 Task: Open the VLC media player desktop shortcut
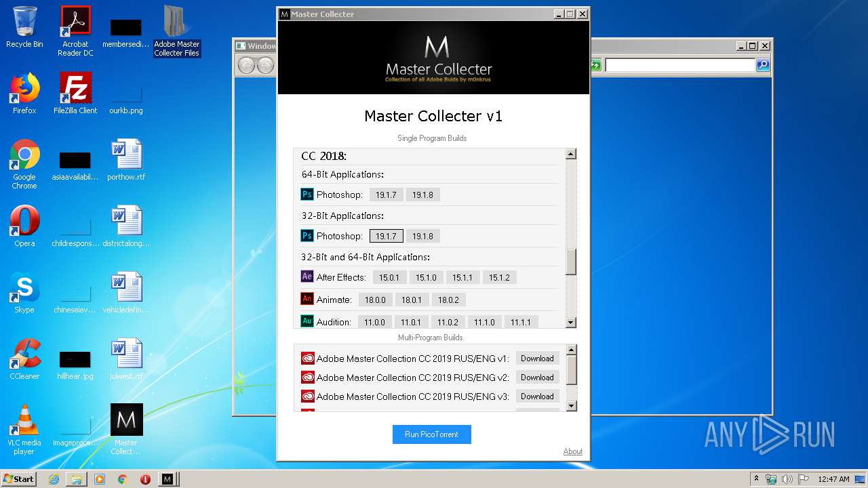[24, 430]
